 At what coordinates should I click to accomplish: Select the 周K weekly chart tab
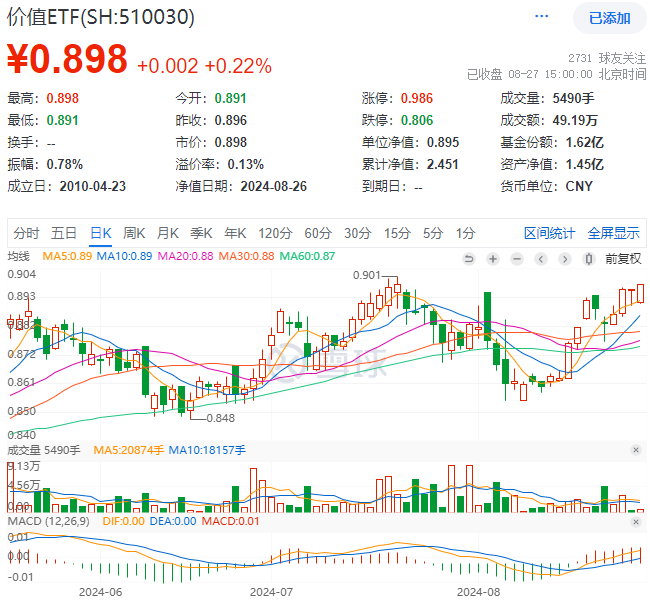coord(135,233)
